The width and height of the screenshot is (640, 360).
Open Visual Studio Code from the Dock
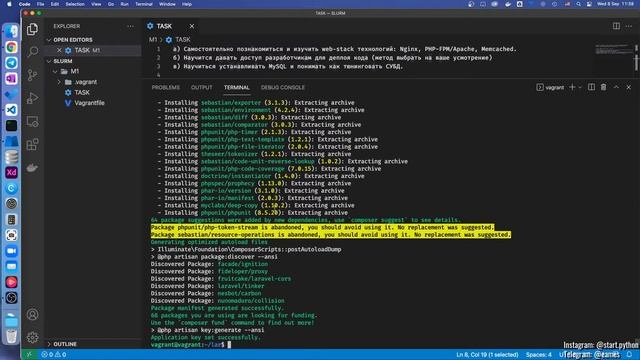coord(11,110)
